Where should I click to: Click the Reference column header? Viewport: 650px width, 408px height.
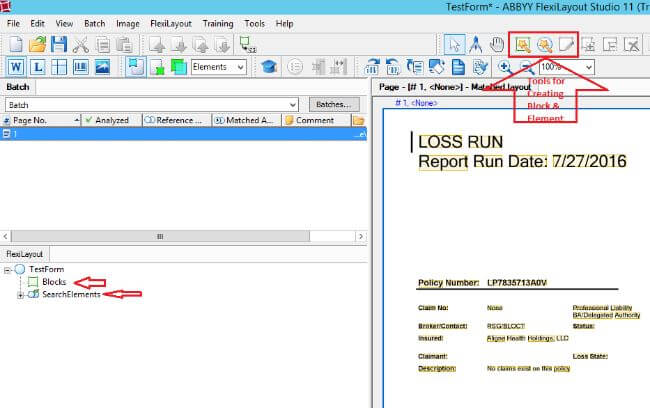177,120
